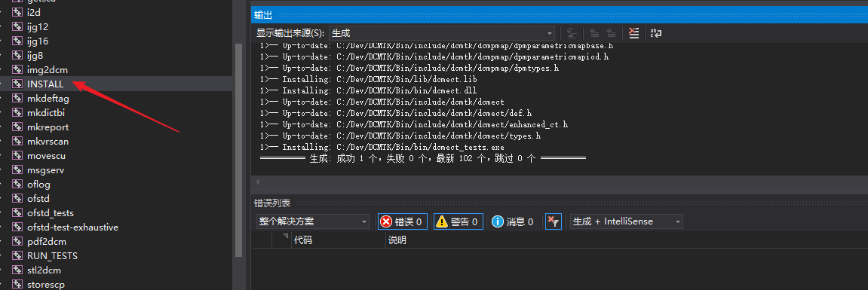This screenshot has height=290, width=868.
Task: Toggle the 消息 0 messages filter
Action: point(513,221)
